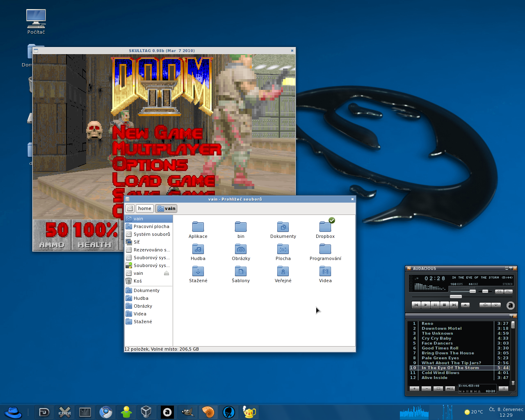Pause playback in Audacious
This screenshot has width=525, height=420.
click(435, 305)
